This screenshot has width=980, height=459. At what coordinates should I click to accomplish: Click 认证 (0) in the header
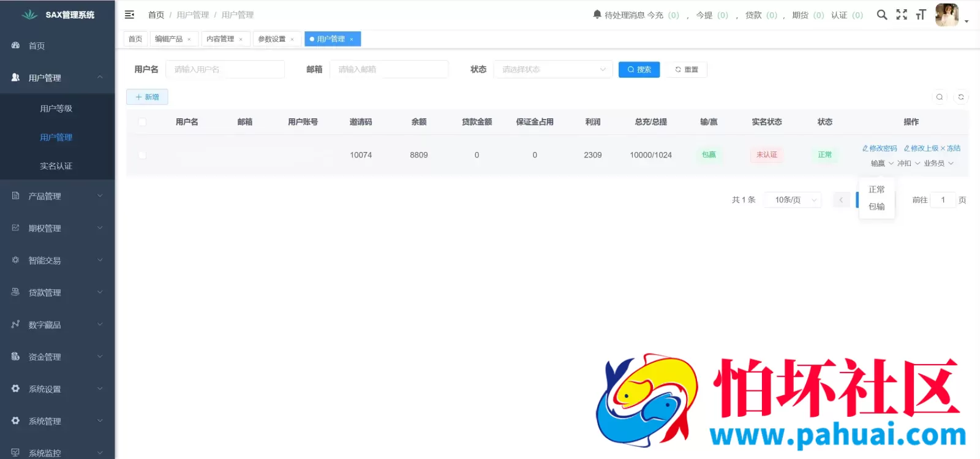[847, 15]
